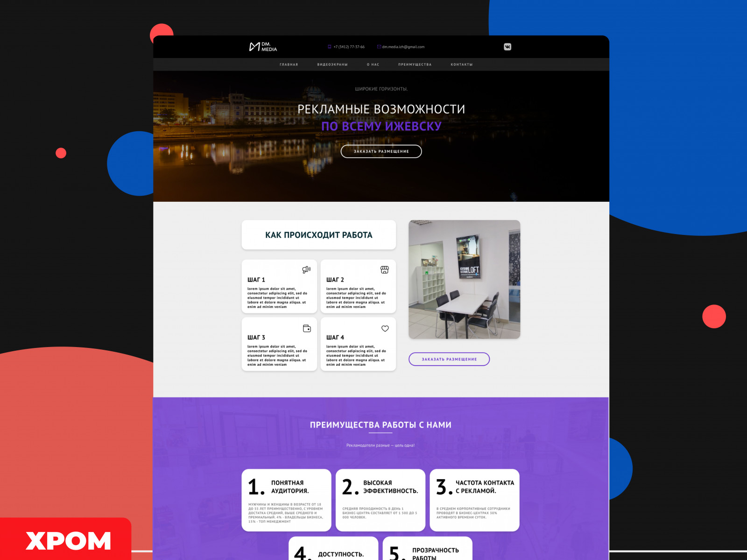Click the ПОНЯТНАЯ АУДИТОРИЯ. card title
747x560 pixels.
[290, 487]
